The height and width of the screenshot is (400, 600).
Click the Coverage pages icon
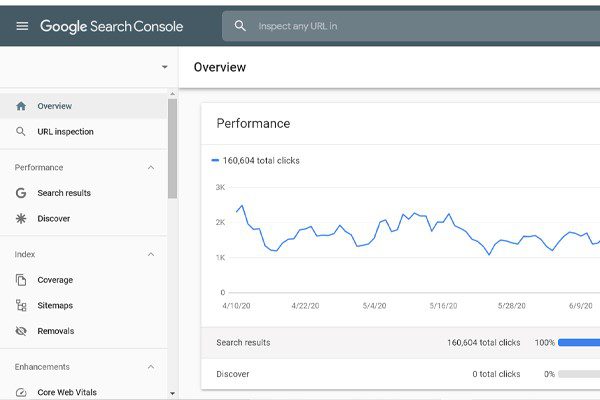tap(21, 280)
